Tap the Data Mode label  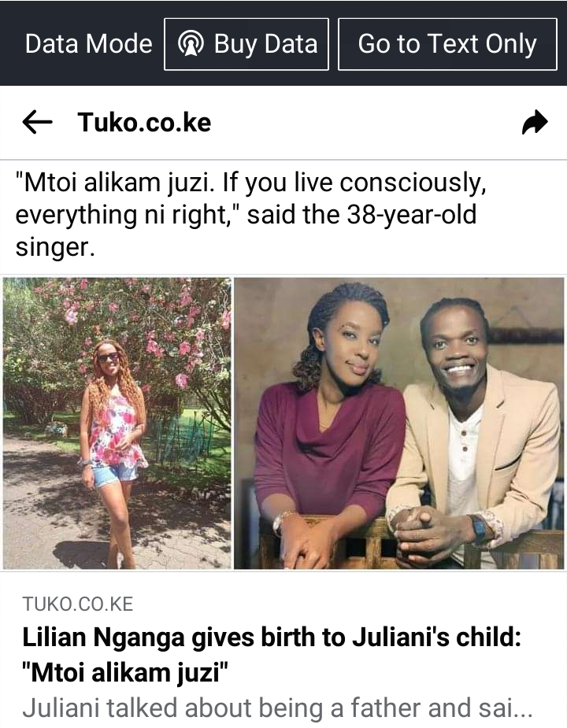pos(89,44)
